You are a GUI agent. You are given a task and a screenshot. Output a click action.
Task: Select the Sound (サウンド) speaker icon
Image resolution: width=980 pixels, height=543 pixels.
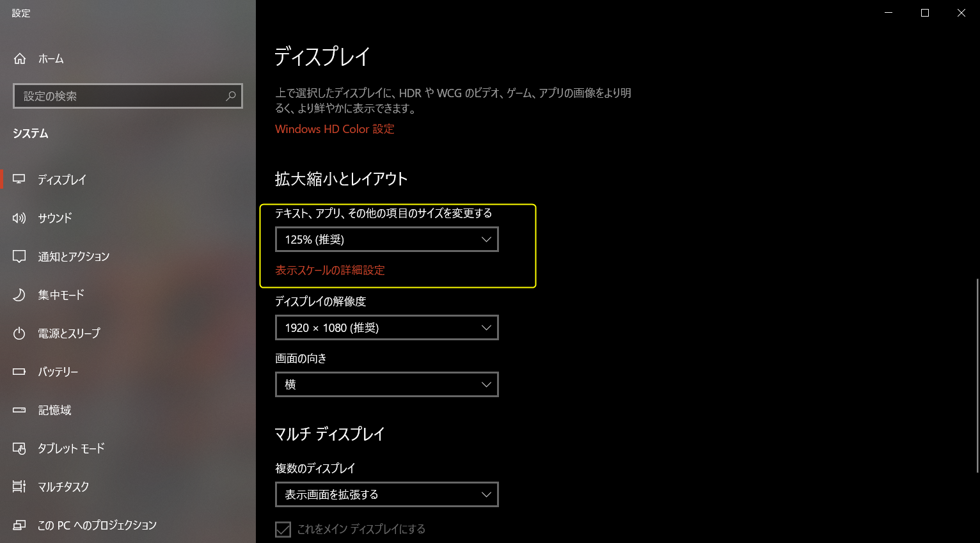[19, 218]
